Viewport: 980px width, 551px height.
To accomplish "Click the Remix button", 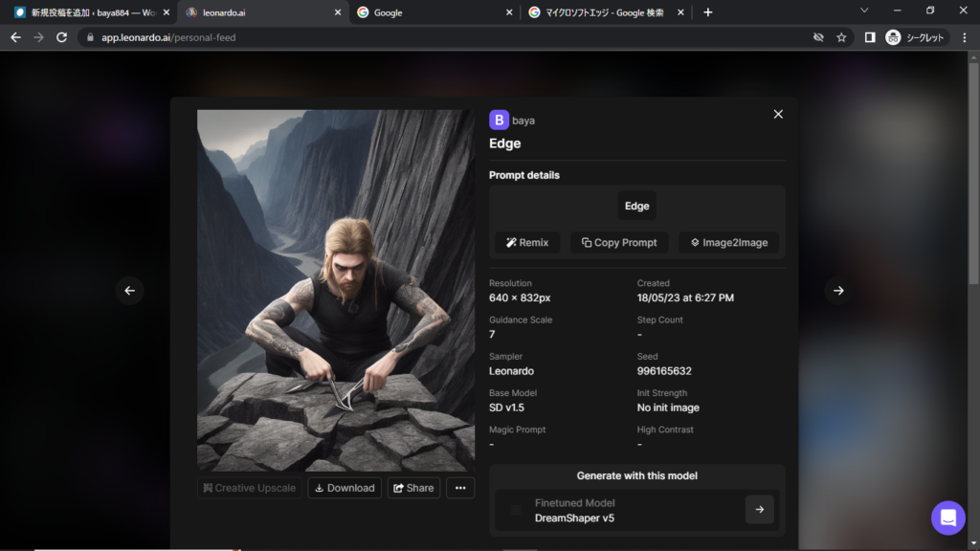I will click(x=527, y=243).
